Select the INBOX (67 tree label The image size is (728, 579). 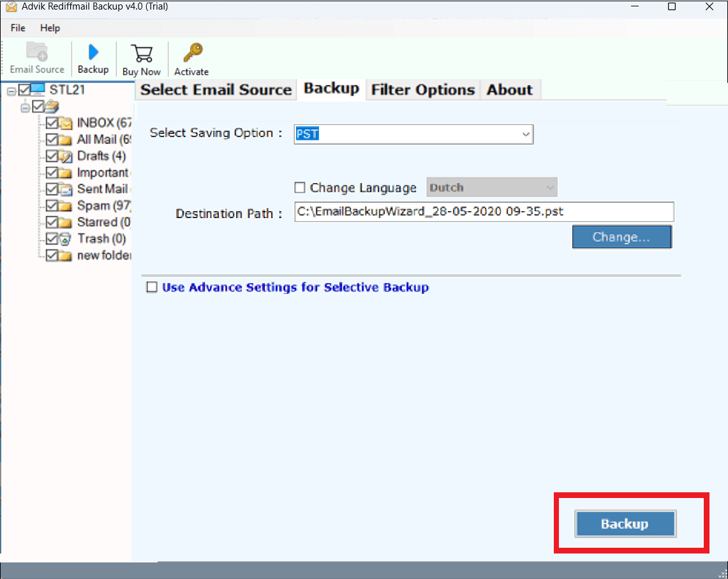105,123
